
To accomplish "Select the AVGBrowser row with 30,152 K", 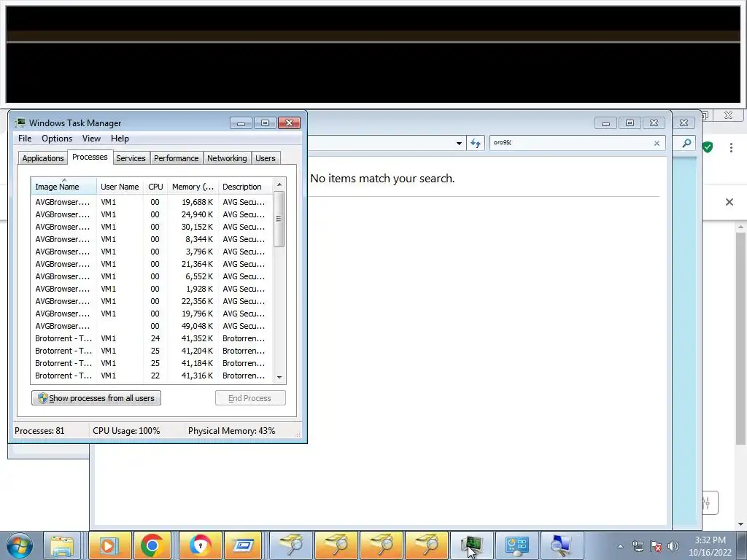I will [x=152, y=227].
